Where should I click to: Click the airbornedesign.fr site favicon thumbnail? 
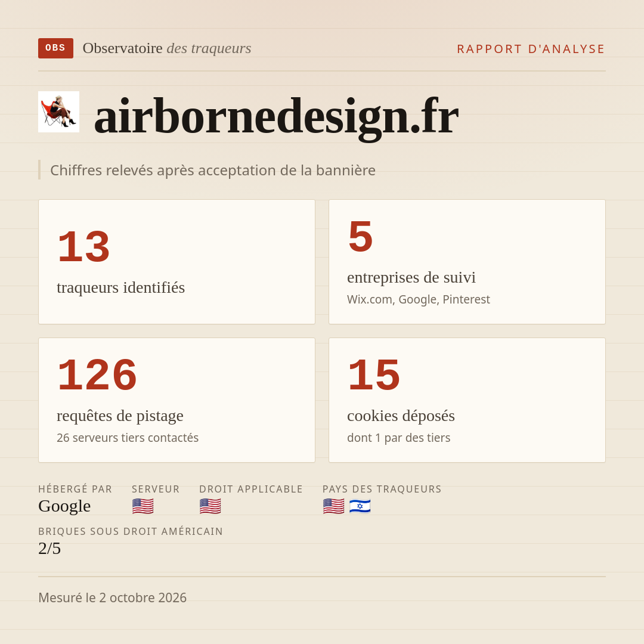pyautogui.click(x=58, y=112)
